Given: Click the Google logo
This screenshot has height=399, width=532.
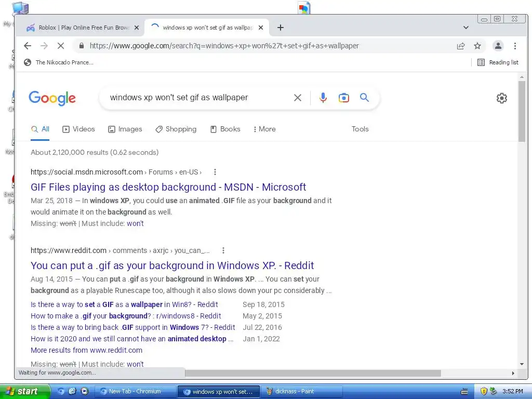Looking at the screenshot, I should (52, 98).
